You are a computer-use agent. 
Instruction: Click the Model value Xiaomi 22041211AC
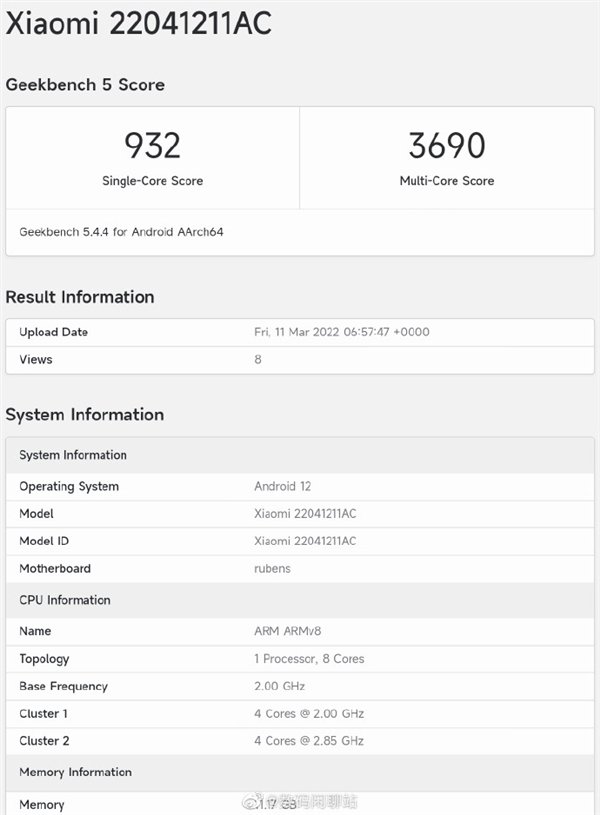(305, 513)
